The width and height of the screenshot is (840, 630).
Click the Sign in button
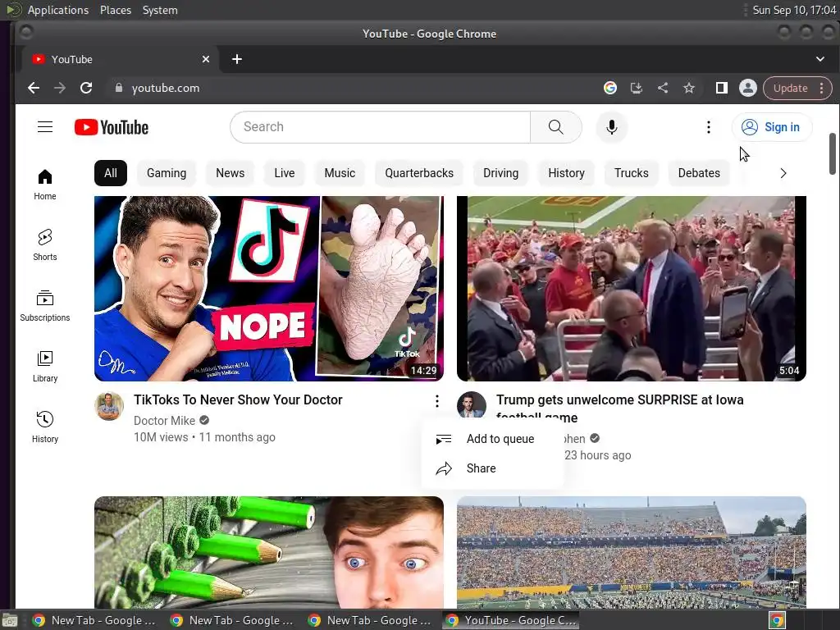(x=772, y=127)
